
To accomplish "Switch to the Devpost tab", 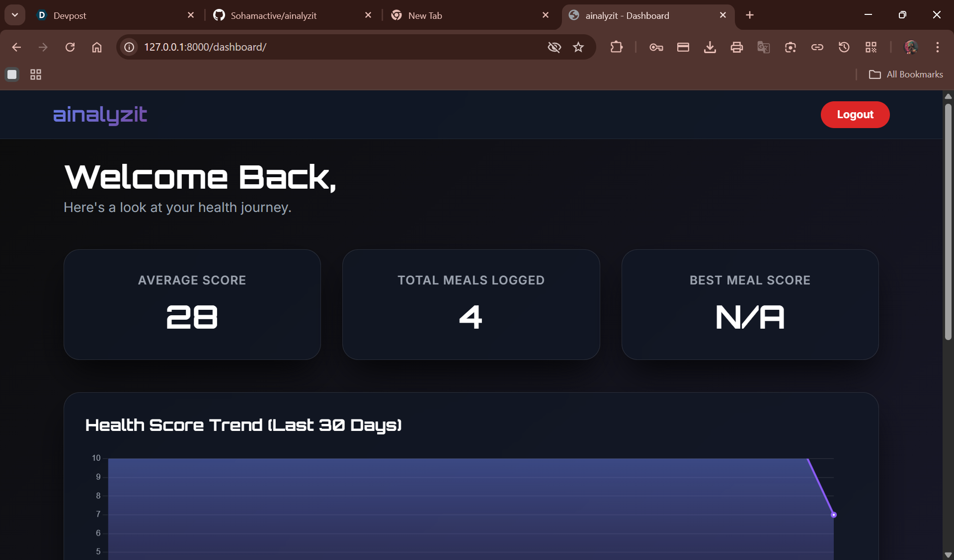I will point(70,15).
